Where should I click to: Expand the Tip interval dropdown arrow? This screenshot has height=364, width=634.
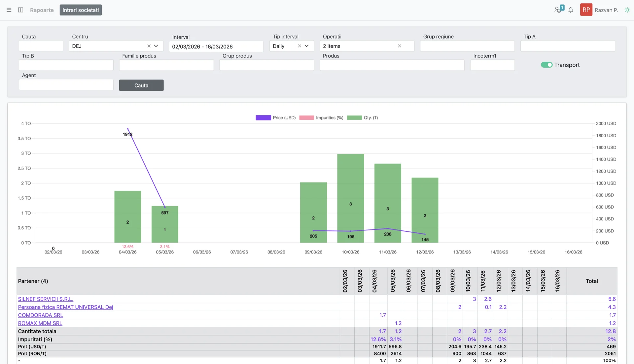307,46
